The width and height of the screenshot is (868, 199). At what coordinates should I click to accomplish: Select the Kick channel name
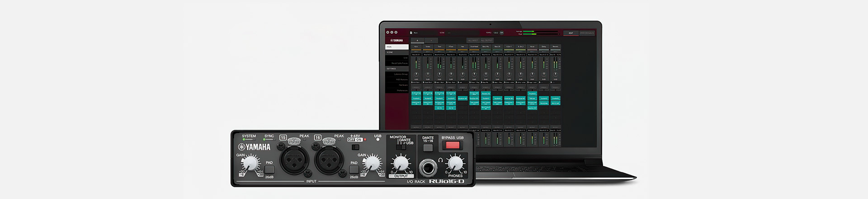(x=416, y=47)
